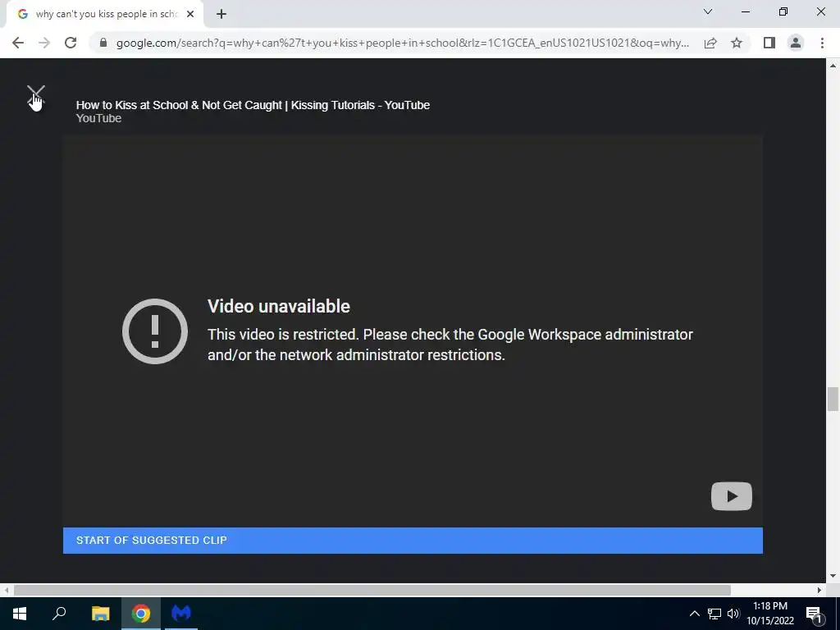Open the 'How to Kiss at School' video title link
The image size is (840, 630).
coord(253,105)
